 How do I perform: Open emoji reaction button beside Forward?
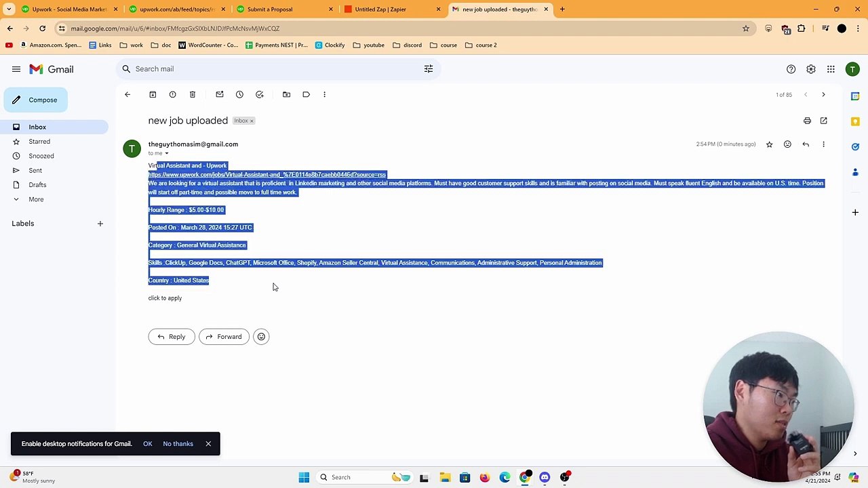[261, 337]
